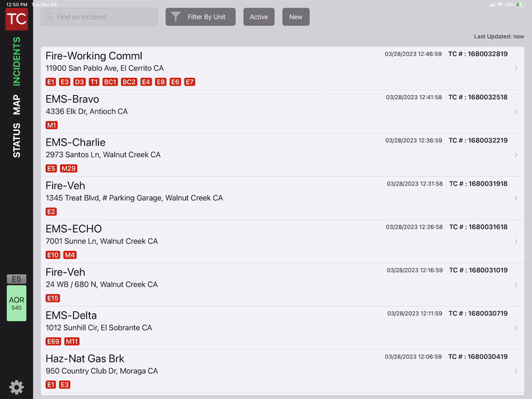Expand Fire-Working Comml incident chevron
Image resolution: width=532 pixels, height=399 pixels.
point(516,68)
